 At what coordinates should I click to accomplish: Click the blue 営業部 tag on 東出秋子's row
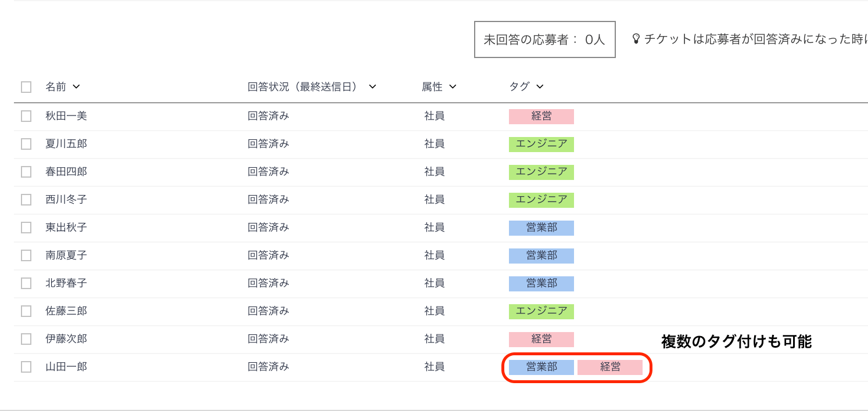(541, 228)
